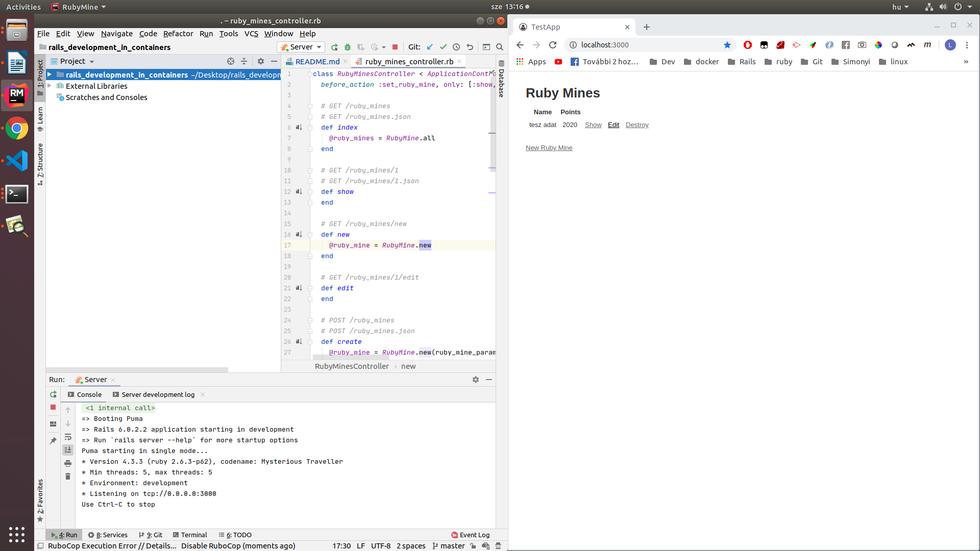Expand External Libraries tree node
Image resolution: width=980 pixels, height=551 pixels.
[x=50, y=86]
